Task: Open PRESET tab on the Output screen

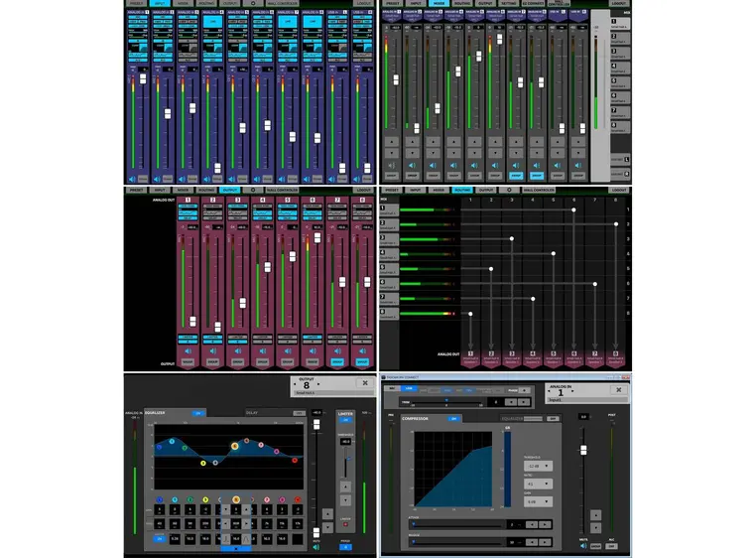Action: [137, 191]
